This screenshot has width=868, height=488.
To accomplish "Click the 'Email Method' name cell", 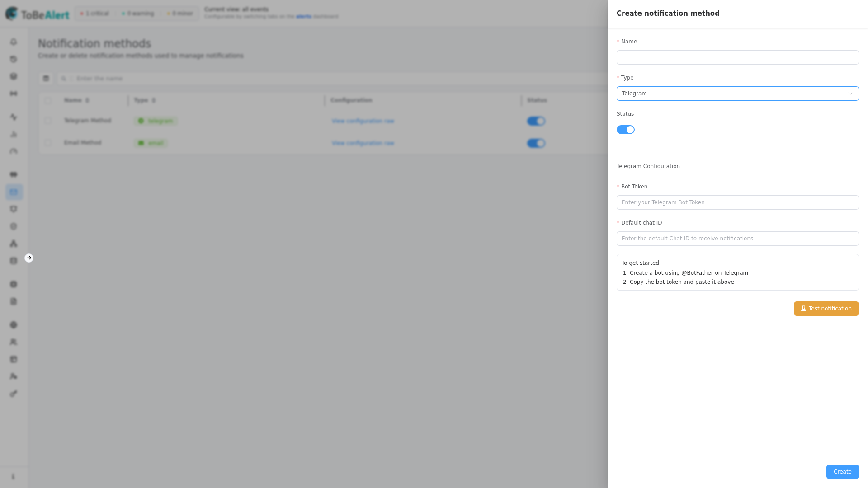I will coord(83,143).
